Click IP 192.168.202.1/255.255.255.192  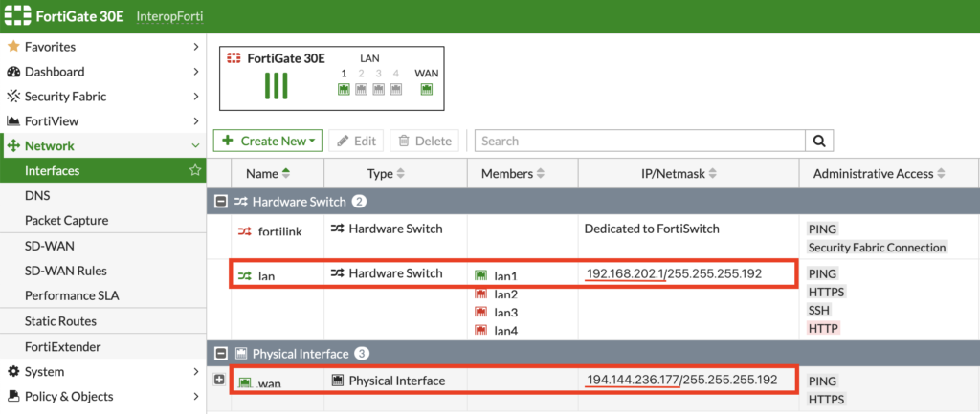click(674, 273)
